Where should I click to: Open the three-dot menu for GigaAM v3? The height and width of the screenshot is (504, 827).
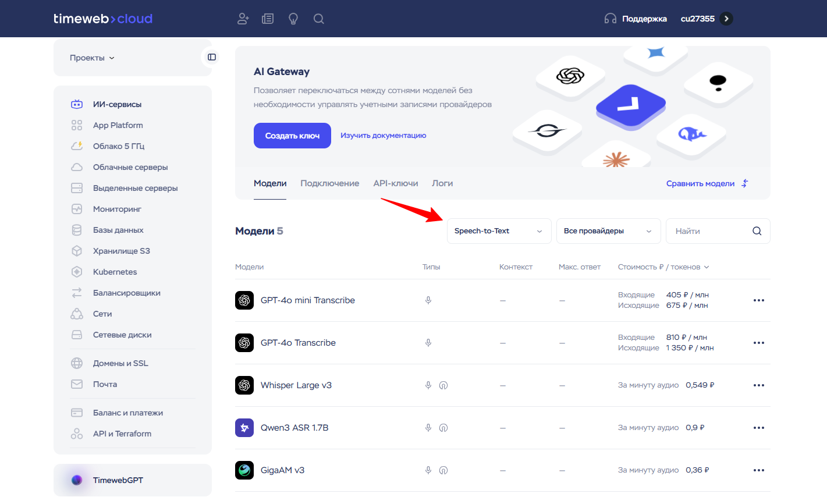[759, 470]
